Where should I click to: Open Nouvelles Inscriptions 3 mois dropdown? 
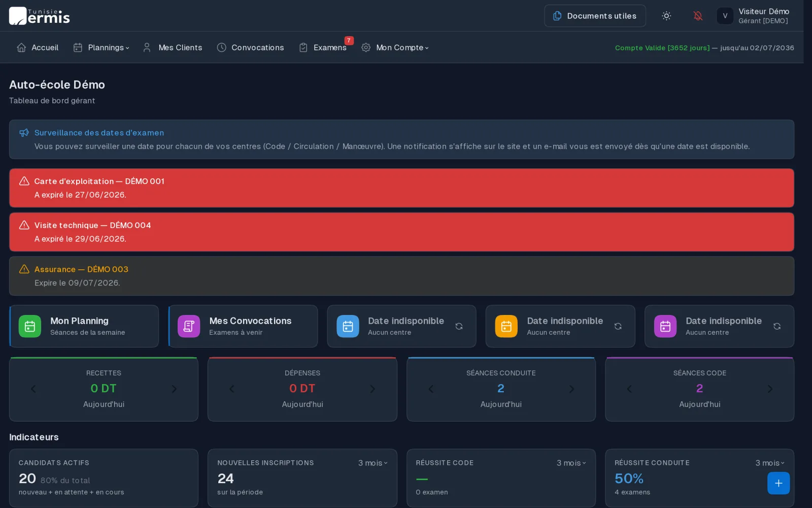click(x=373, y=463)
